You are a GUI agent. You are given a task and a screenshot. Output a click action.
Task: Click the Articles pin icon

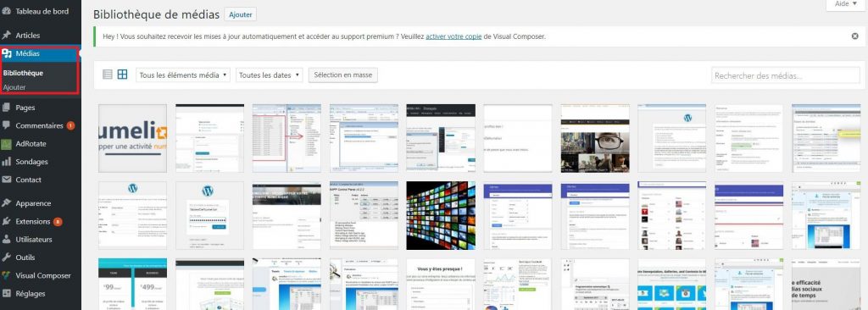tap(7, 35)
